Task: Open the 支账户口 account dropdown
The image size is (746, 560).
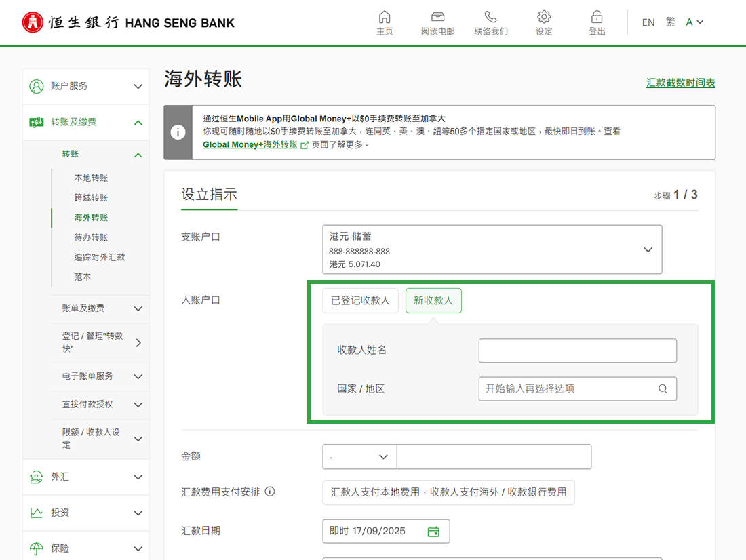Action: tap(492, 249)
